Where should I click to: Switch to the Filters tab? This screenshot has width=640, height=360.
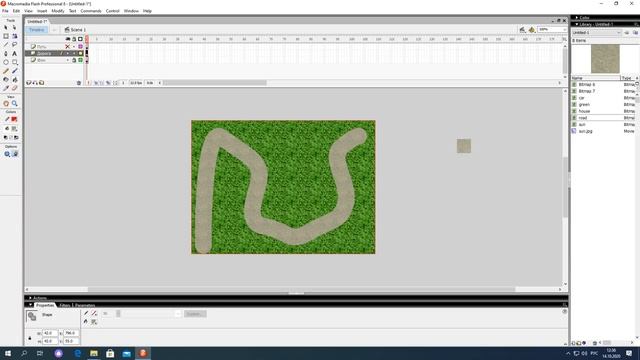pyautogui.click(x=65, y=305)
